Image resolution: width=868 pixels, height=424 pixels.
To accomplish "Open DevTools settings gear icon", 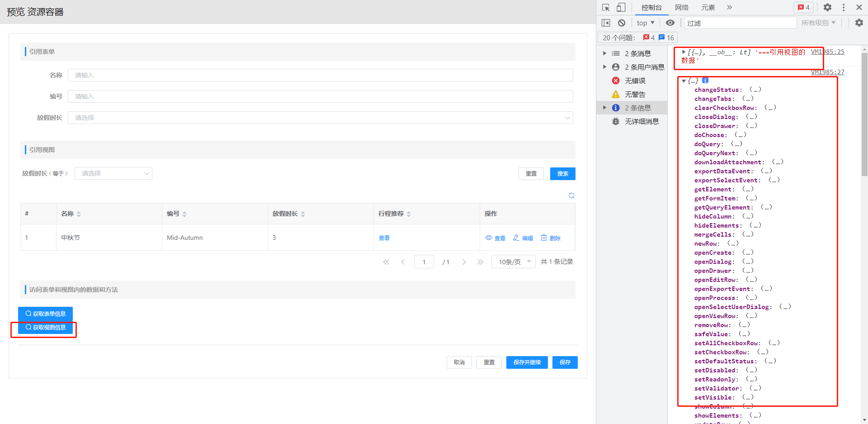I will 827,7.
